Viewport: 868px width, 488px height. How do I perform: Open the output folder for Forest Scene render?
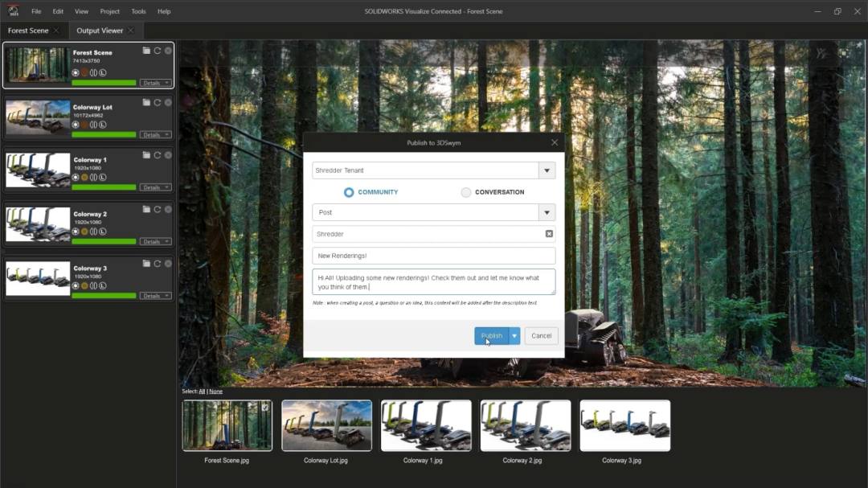coord(146,51)
